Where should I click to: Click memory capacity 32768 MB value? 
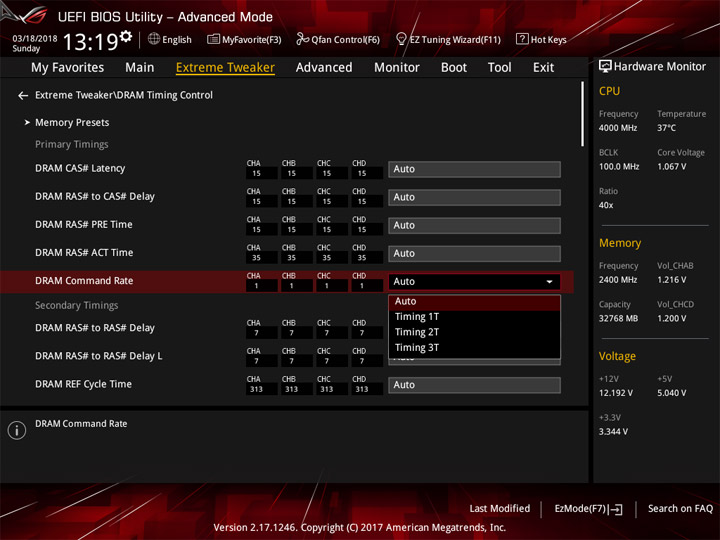pyautogui.click(x=618, y=319)
